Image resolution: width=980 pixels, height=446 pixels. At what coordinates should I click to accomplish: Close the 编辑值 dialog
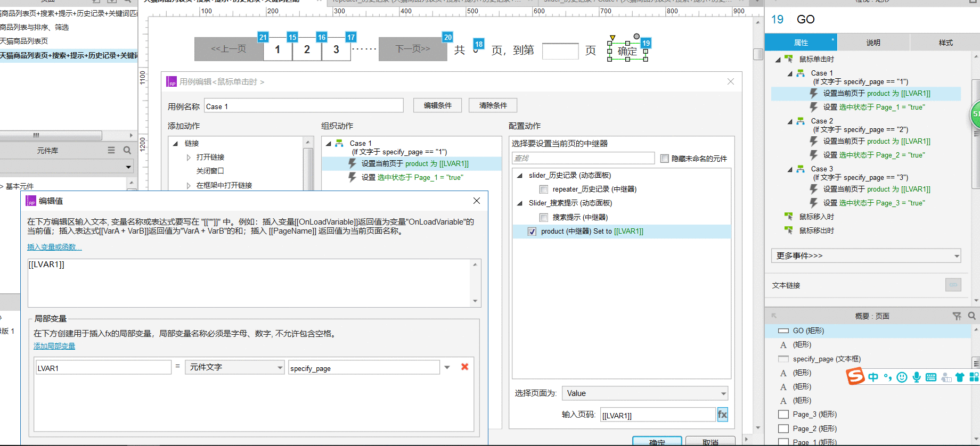tap(477, 201)
